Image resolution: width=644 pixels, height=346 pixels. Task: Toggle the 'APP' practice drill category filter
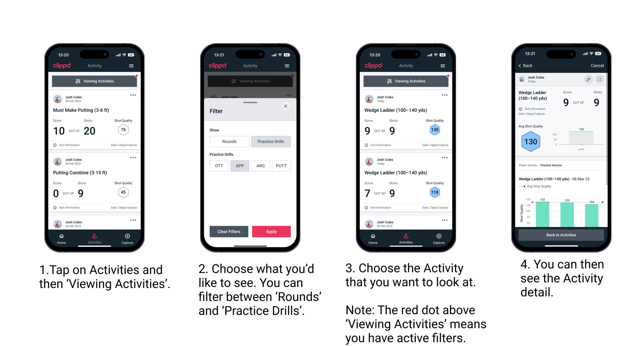(239, 166)
